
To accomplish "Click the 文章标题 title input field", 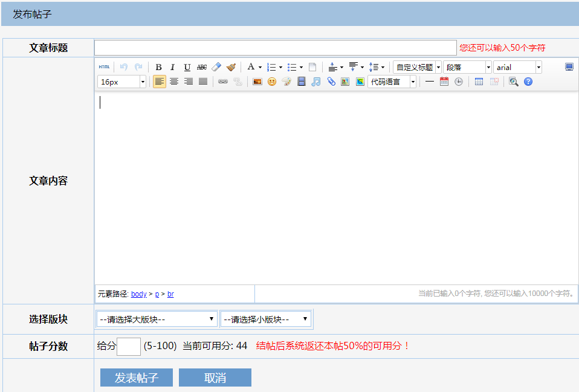I will pyautogui.click(x=276, y=48).
